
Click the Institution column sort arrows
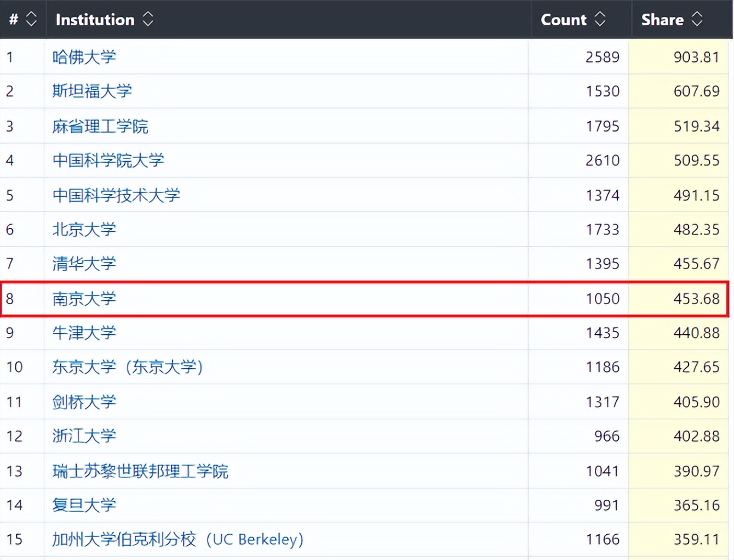click(x=148, y=20)
